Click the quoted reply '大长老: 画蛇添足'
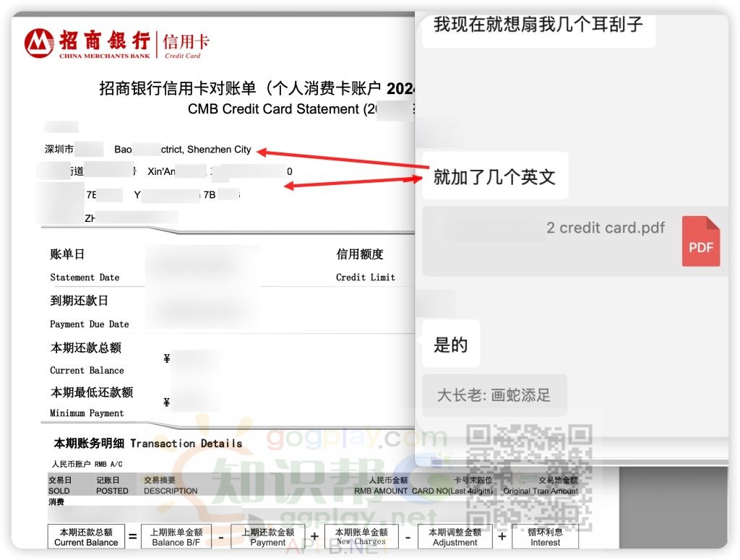Image resolution: width=740 pixels, height=560 pixels. (x=494, y=395)
